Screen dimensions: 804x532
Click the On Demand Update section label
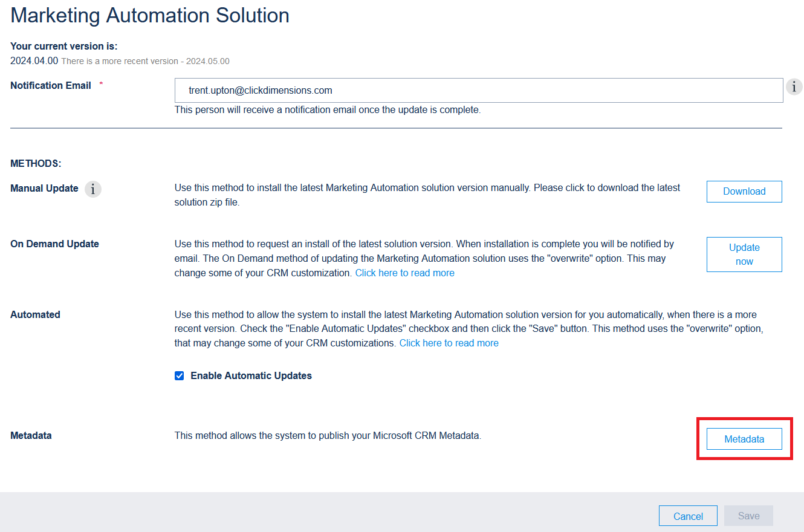[54, 244]
